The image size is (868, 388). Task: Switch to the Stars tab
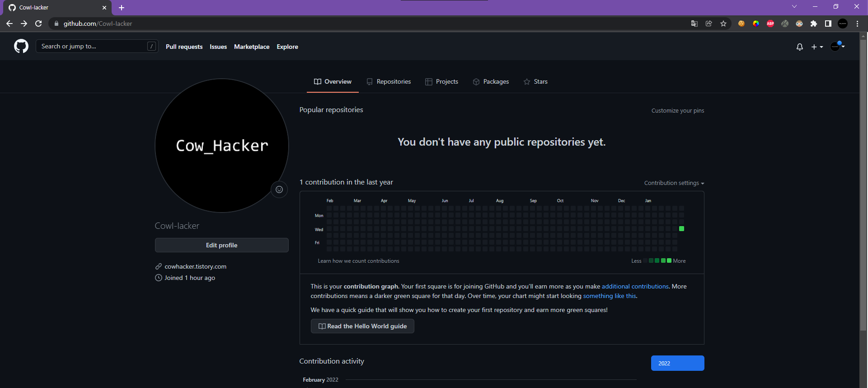tap(535, 82)
